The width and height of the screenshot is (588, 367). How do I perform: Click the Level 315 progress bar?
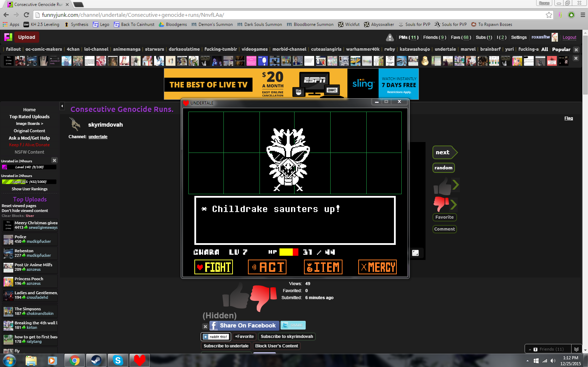[29, 182]
